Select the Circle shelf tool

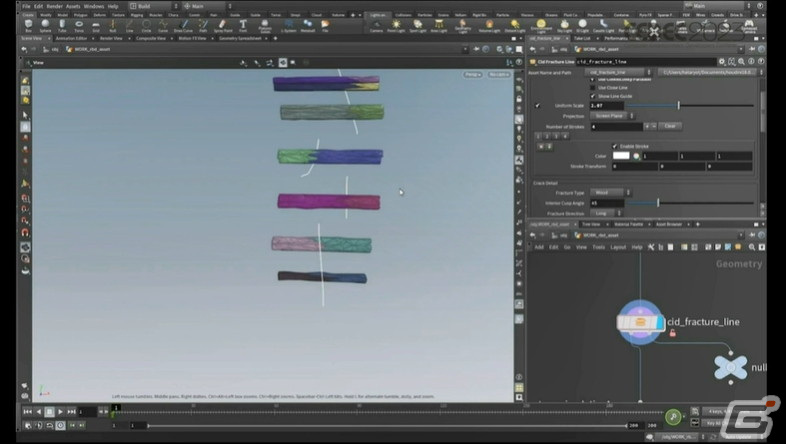click(x=146, y=25)
